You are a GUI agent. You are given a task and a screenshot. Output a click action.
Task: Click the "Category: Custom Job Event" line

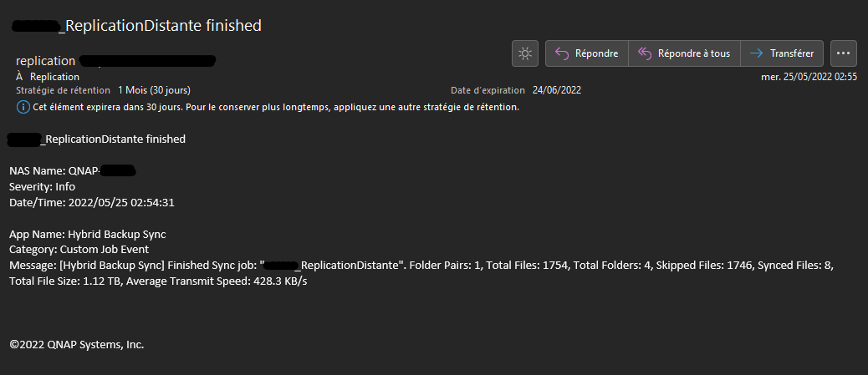click(79, 249)
